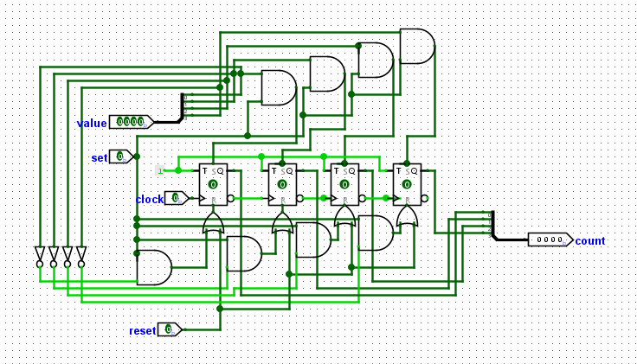Viewport: 637px width, 364px height.
Task: Select the OR gate under the leftmost flip-flop
Action: click(x=213, y=222)
